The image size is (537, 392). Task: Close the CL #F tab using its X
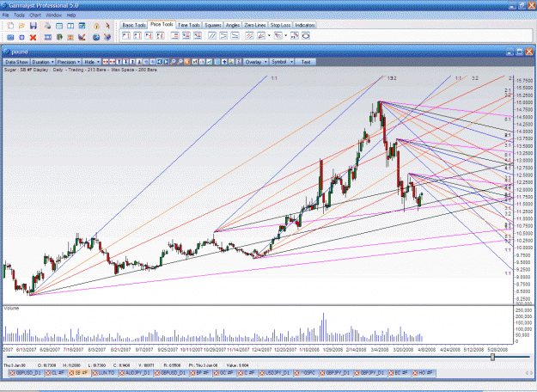(48, 373)
